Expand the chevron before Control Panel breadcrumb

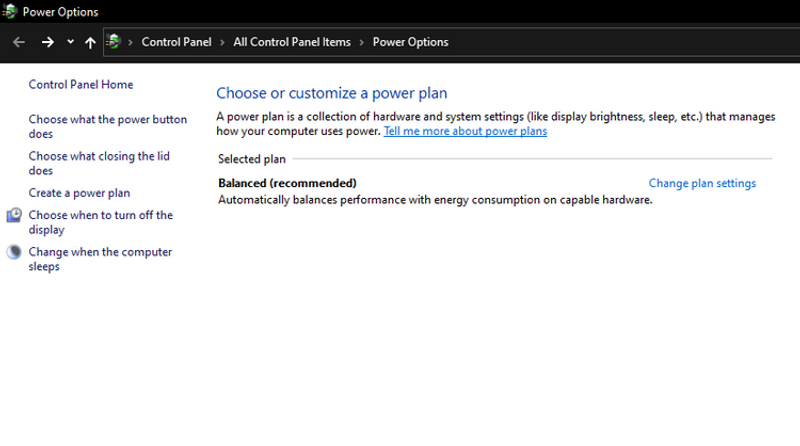131,42
